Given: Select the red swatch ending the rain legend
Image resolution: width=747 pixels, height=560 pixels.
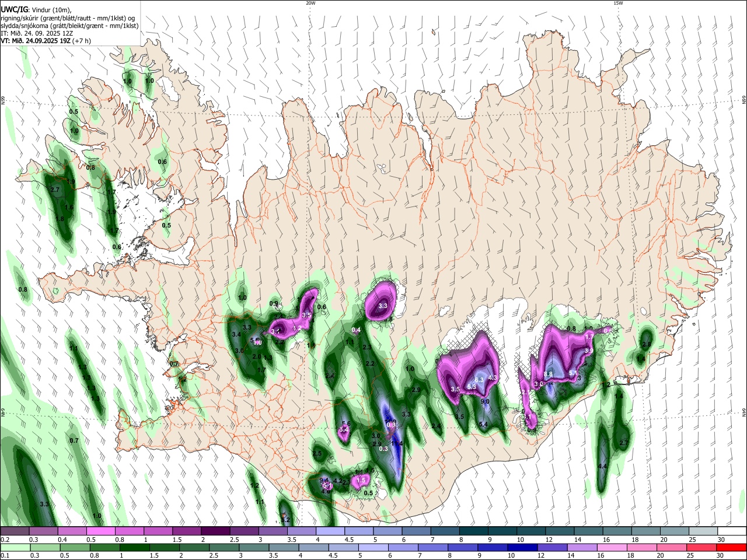Looking at the screenshot, I should [731, 548].
